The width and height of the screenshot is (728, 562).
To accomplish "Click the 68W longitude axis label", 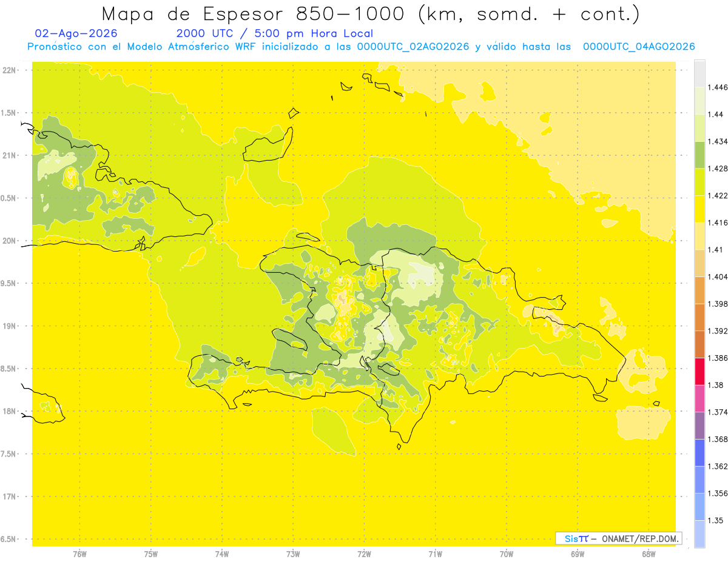I will pyautogui.click(x=649, y=554).
